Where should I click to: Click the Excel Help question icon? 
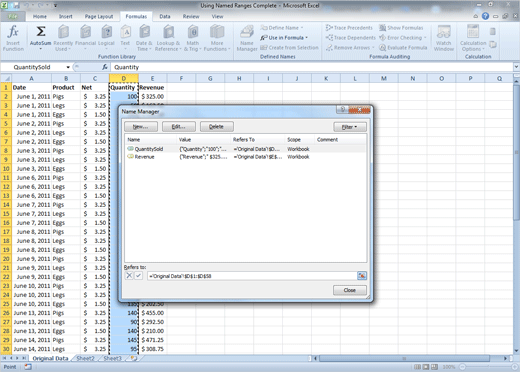click(485, 16)
